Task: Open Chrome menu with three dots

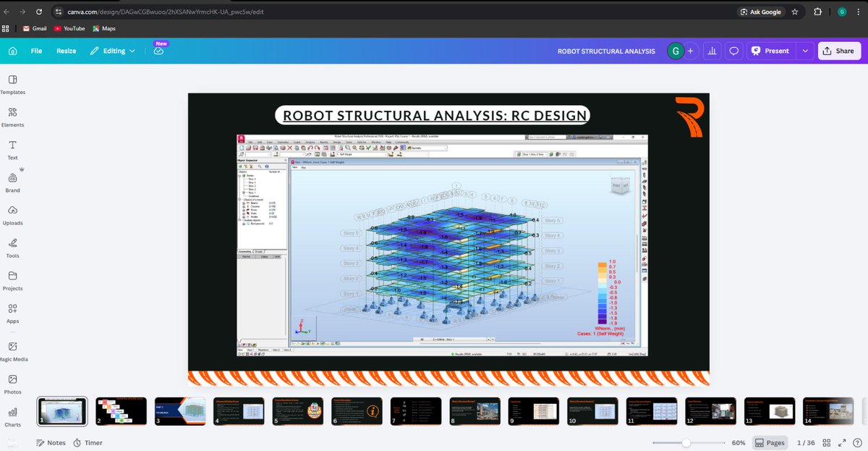Action: (x=859, y=12)
